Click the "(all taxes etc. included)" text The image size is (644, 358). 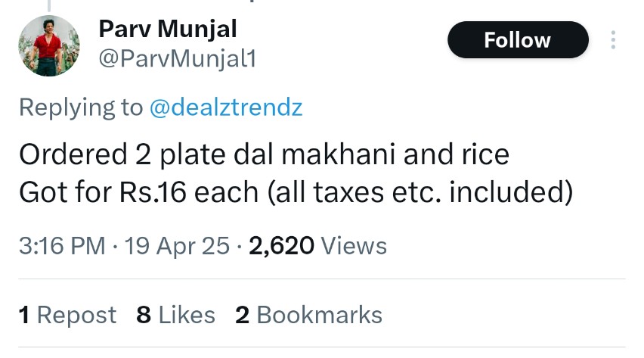click(417, 192)
